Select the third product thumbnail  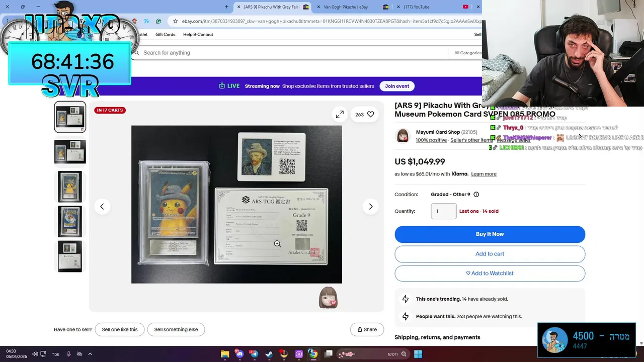click(x=70, y=187)
